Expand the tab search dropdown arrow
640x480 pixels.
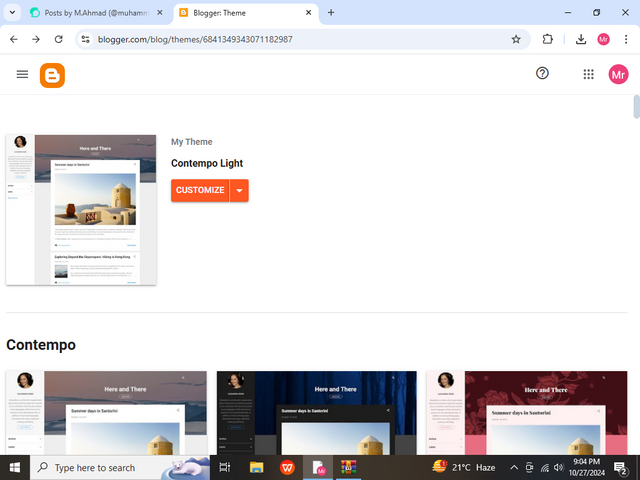(12, 13)
